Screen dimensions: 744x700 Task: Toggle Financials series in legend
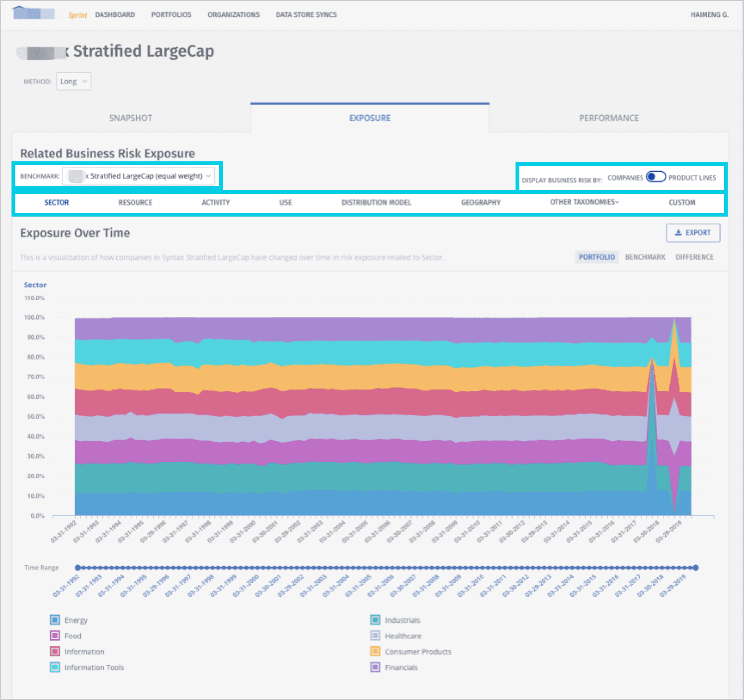tap(375, 667)
